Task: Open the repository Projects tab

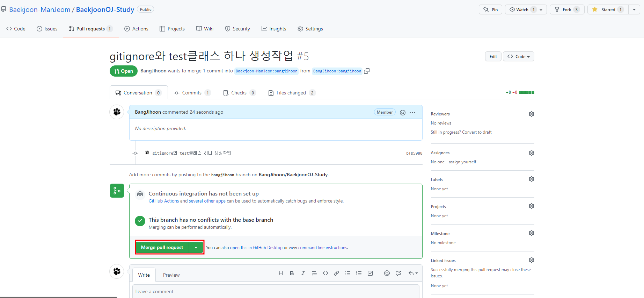Action: (172, 29)
